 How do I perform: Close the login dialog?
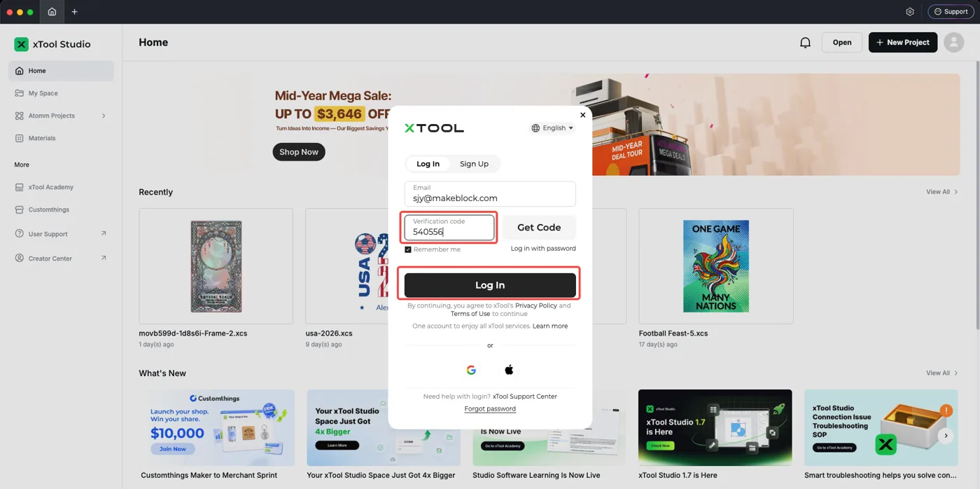tap(582, 115)
